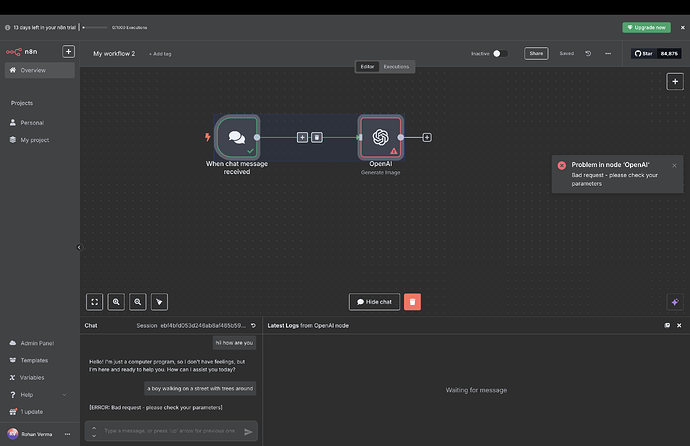The image size is (690, 446).
Task: Click the red trash execution button
Action: click(412, 302)
